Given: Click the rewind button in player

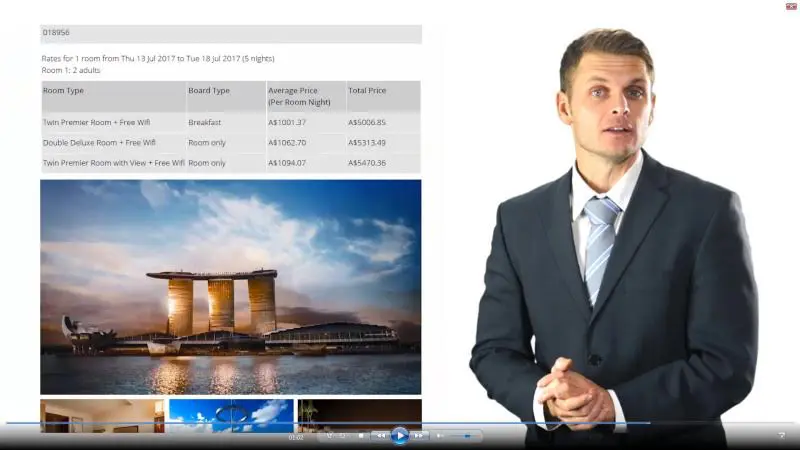Looking at the screenshot, I should click(380, 436).
